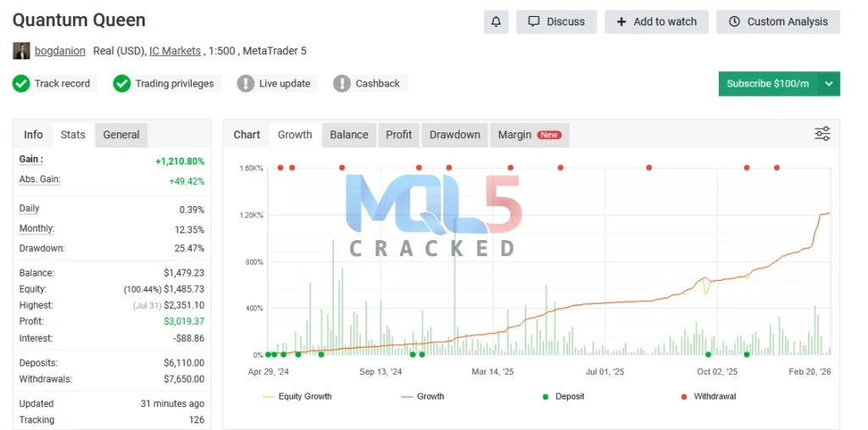This screenshot has width=868, height=430.
Task: Toggle Equity Growth series in legend
Action: pyautogui.click(x=298, y=396)
